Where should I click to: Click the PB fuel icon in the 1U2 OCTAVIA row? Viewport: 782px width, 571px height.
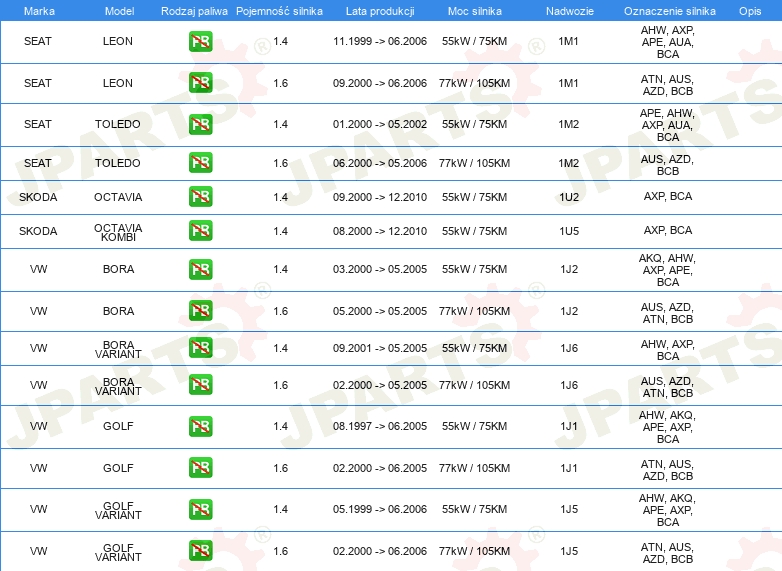pyautogui.click(x=200, y=196)
